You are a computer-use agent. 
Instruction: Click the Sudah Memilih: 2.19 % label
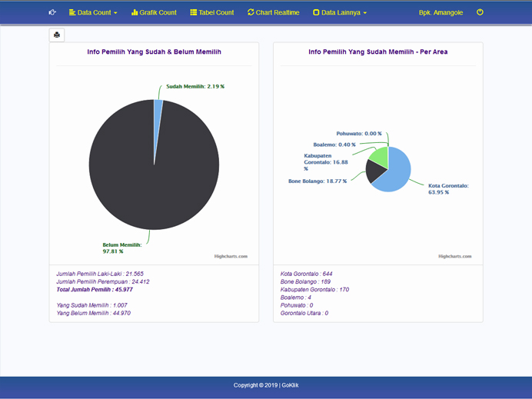195,87
